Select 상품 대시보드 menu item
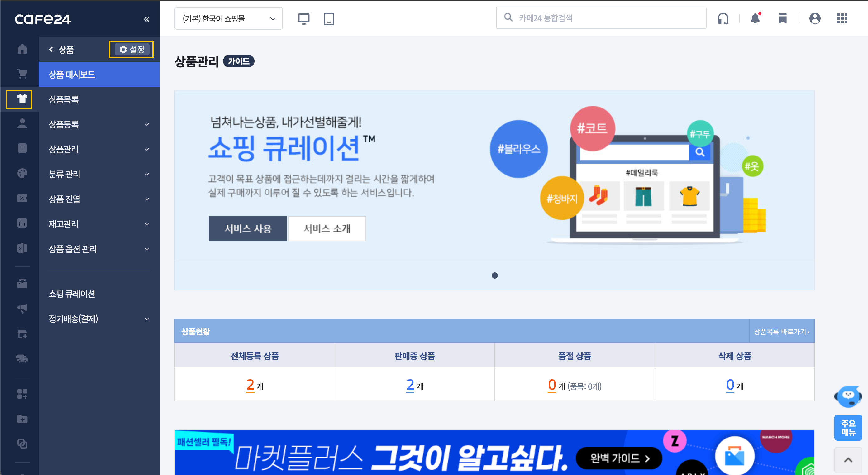868x475 pixels. (x=99, y=74)
